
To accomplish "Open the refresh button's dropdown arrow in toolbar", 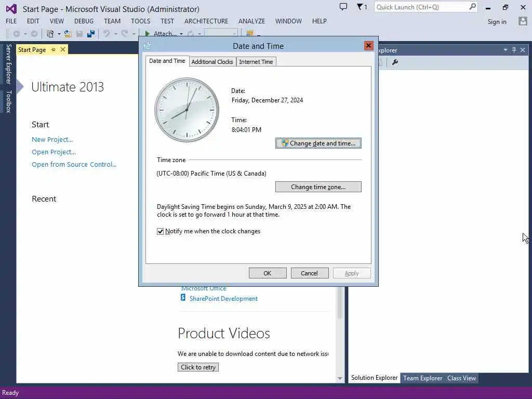I will [199, 34].
